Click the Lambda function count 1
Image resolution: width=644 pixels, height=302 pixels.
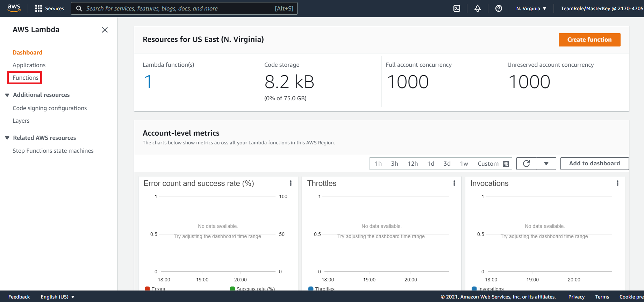click(148, 82)
